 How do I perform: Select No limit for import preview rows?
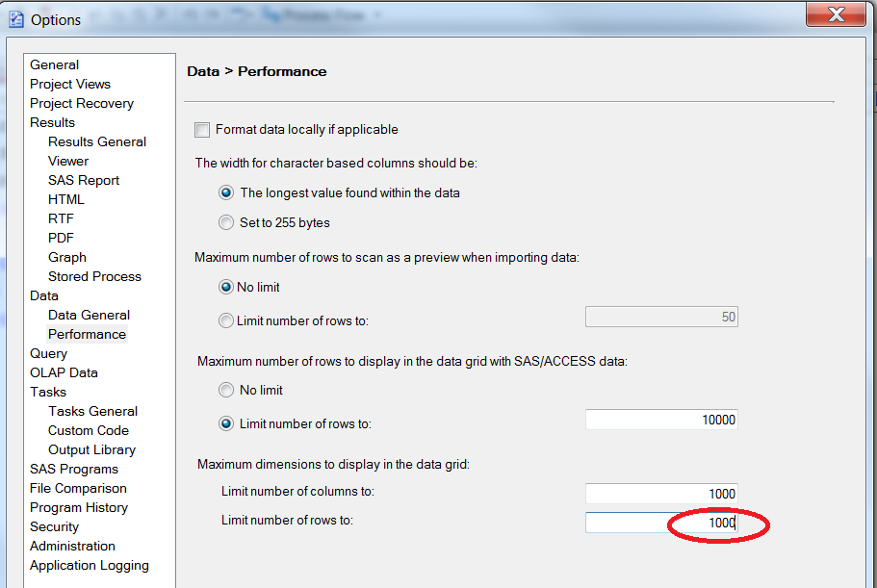point(226,287)
